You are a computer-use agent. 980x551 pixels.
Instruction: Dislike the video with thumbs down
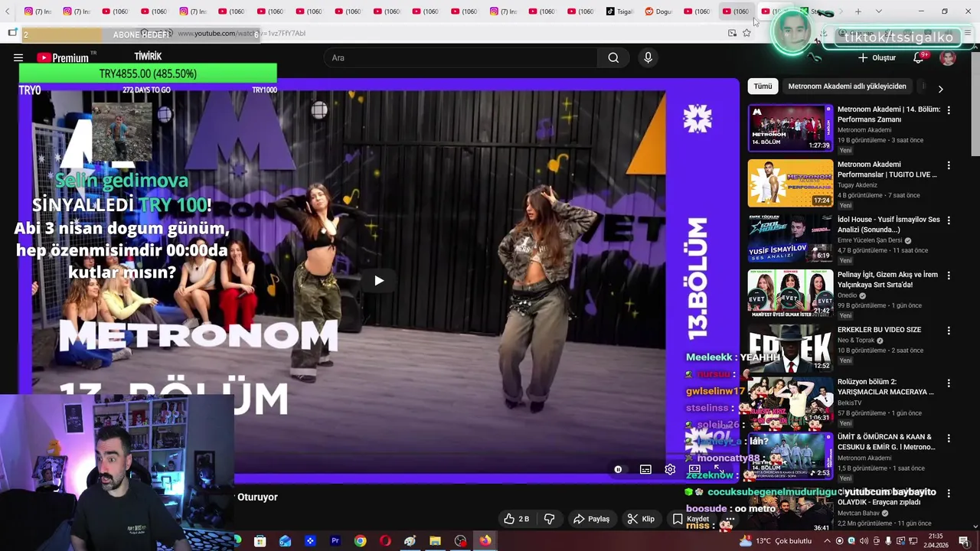549,519
